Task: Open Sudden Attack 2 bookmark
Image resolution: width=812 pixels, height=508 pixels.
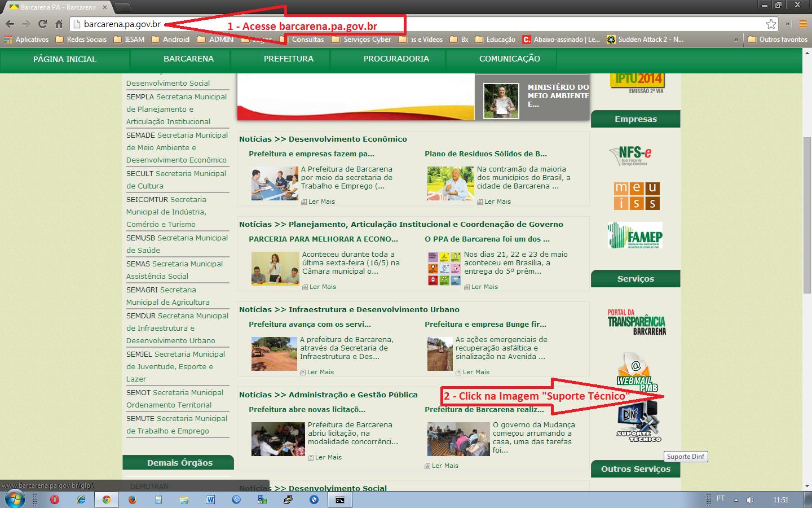Action: tap(645, 40)
